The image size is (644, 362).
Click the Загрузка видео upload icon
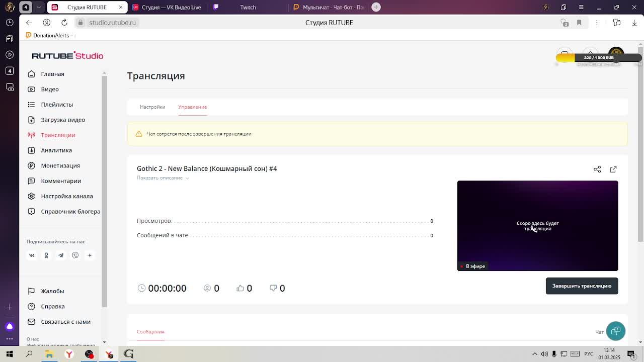point(31,120)
